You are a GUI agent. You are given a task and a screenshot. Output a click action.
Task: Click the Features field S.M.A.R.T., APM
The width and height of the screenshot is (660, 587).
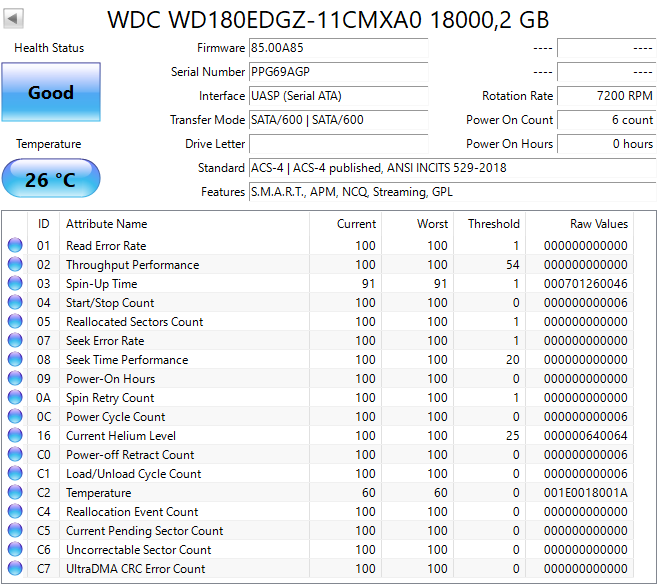(452, 192)
